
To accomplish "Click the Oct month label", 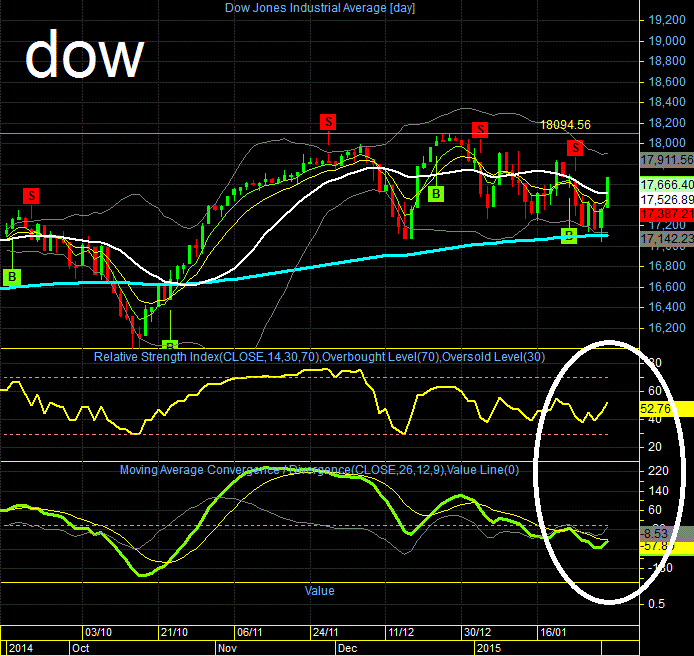I will [81, 648].
